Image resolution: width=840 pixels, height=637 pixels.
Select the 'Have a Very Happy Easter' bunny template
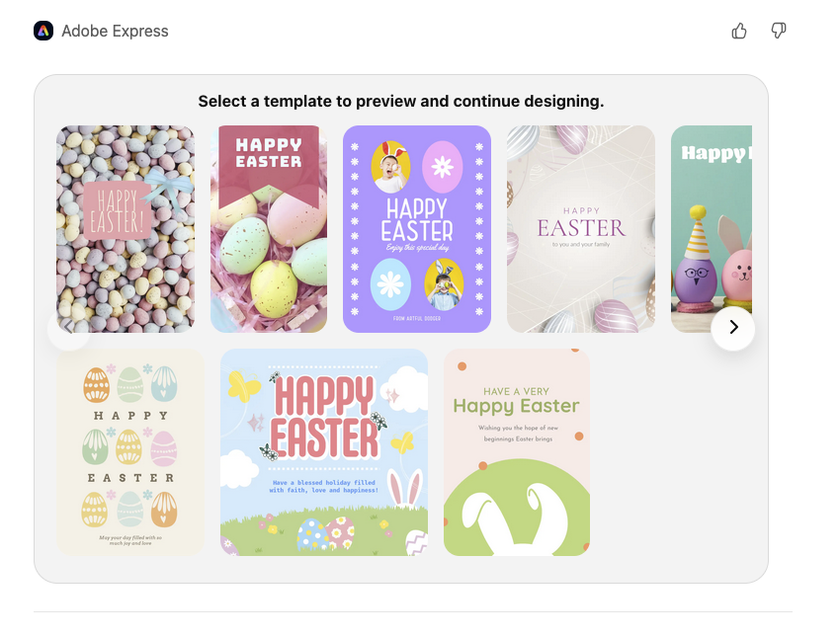[516, 451]
